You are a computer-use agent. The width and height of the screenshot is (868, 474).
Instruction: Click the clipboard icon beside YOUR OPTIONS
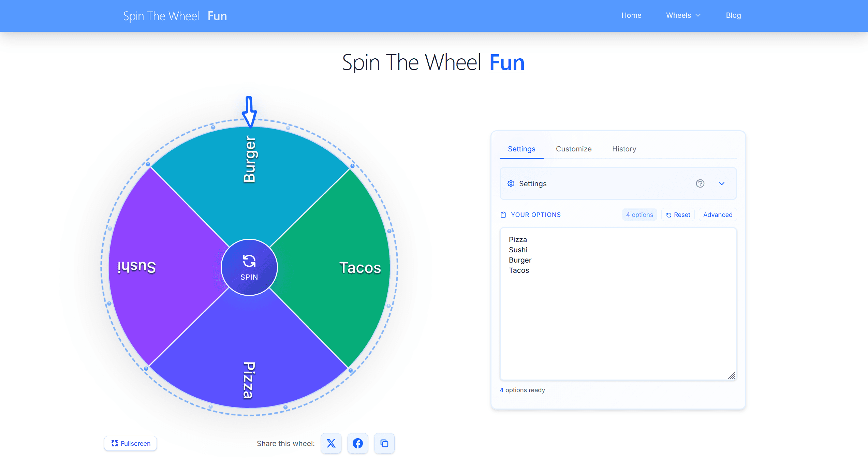(503, 214)
